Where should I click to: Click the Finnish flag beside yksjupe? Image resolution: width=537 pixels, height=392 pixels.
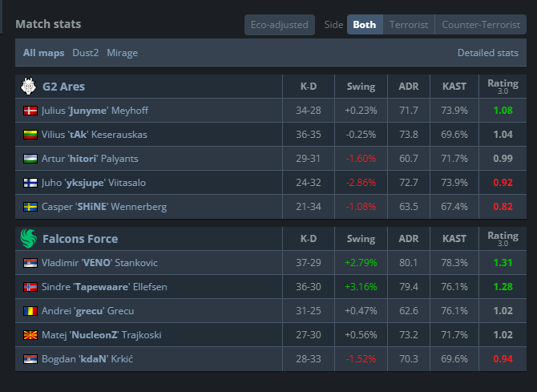[x=30, y=183]
